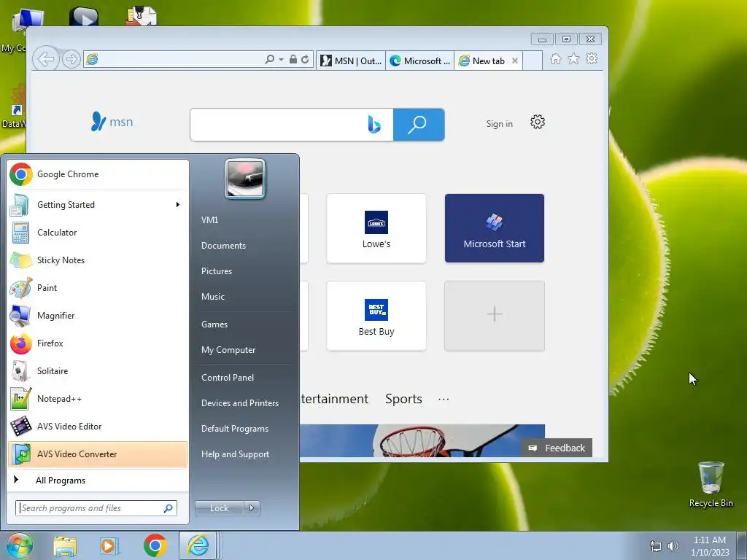
Task: Open Games from Start menu
Action: coord(214,324)
